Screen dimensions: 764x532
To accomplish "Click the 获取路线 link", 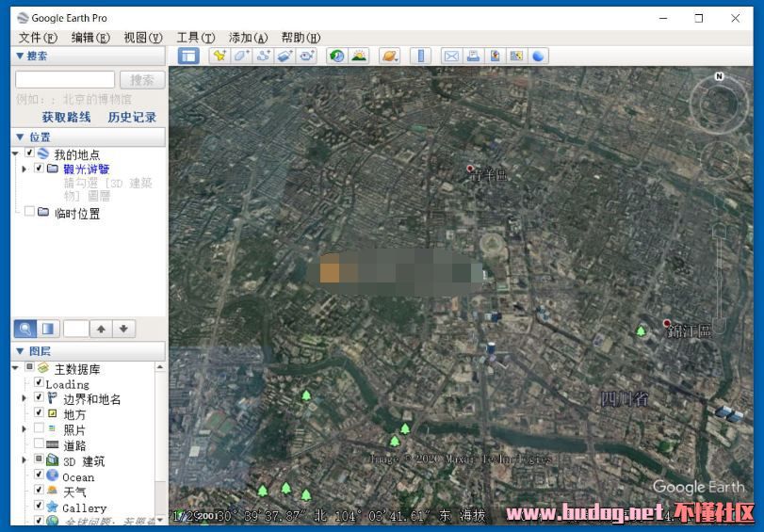I will (66, 117).
